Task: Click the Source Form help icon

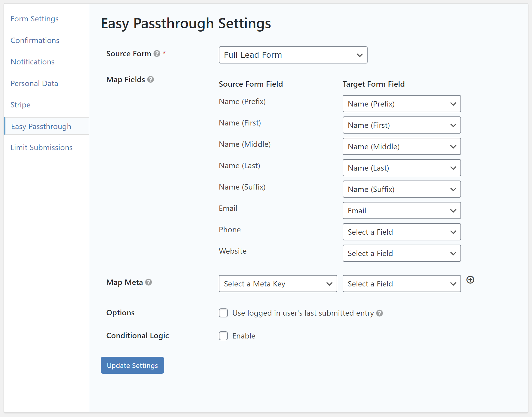Action: [157, 54]
